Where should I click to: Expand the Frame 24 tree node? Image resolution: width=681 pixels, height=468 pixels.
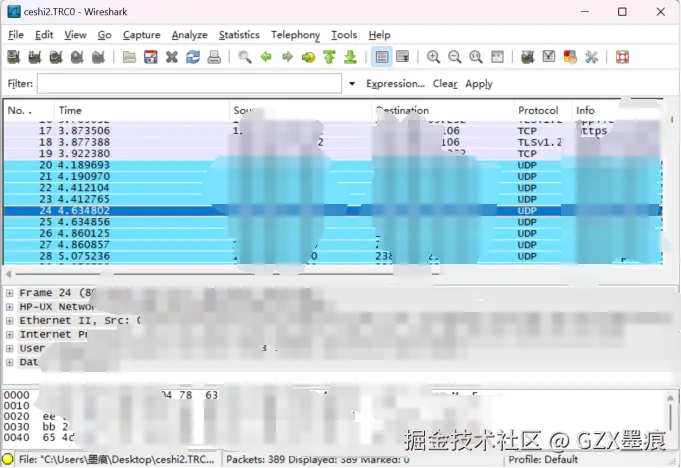pos(10,293)
